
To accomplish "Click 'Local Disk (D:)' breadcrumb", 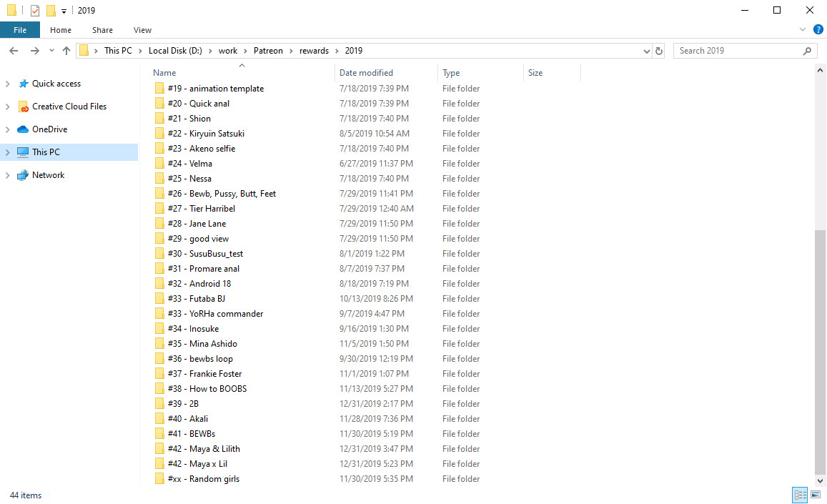I will point(175,51).
